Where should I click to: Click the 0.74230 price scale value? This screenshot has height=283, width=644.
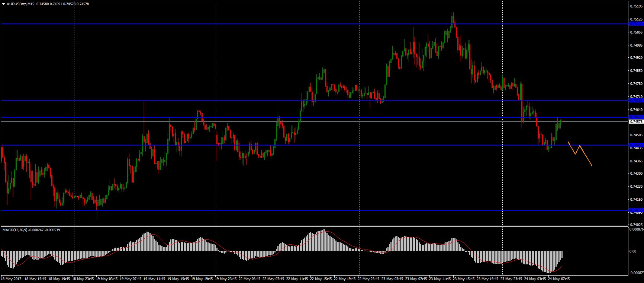tap(637, 187)
